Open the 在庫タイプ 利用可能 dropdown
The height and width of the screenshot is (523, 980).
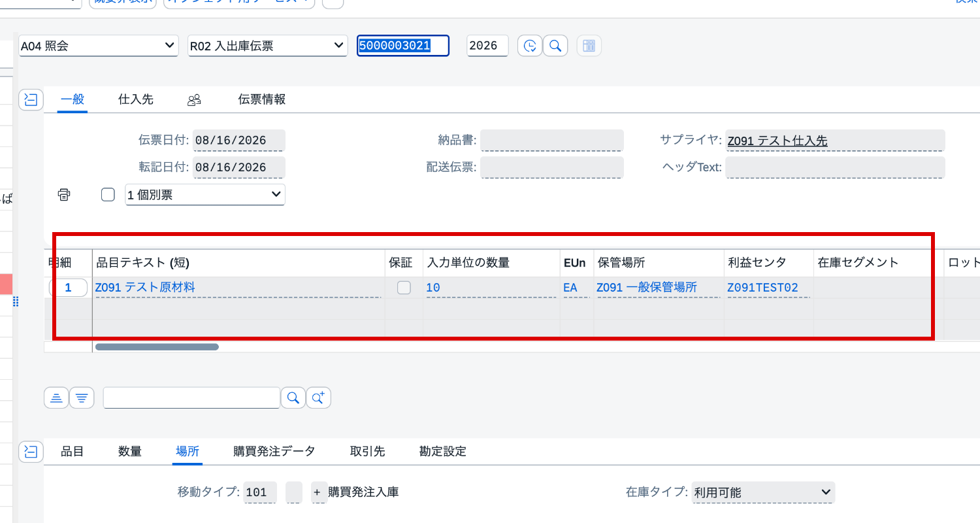[763, 492]
